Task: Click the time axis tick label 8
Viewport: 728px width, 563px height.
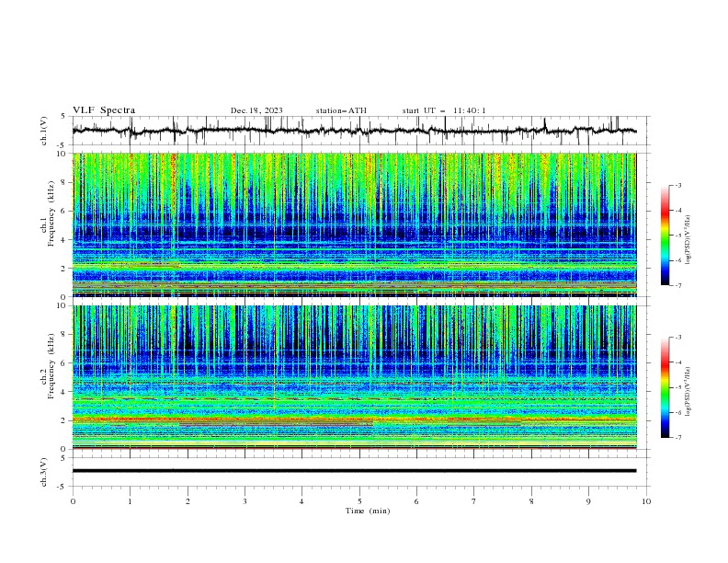Action: click(x=531, y=501)
